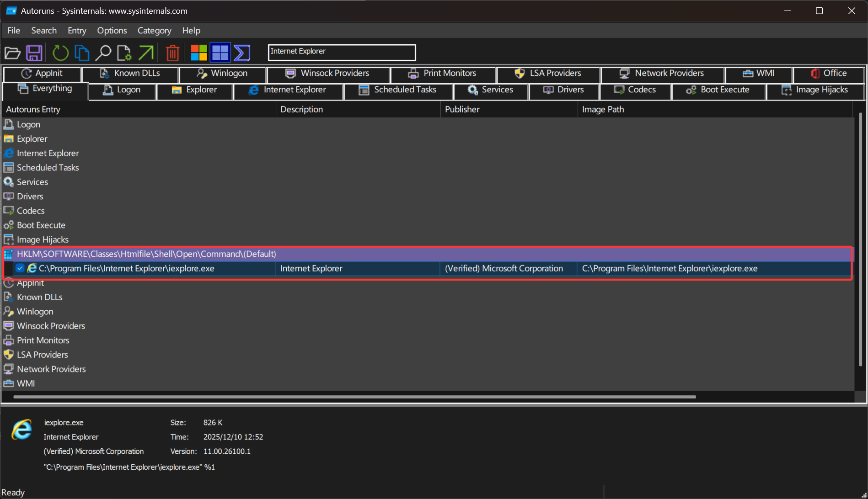Delete the selected entry with the red trash icon
Screen dimensions: 868x499
pos(172,53)
